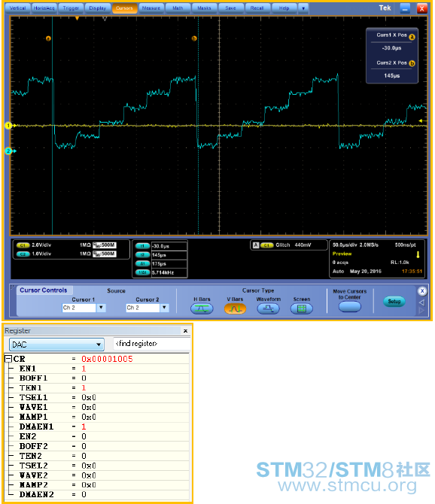435x504 pixels.
Task: Click cursor b marker on graticule
Action: (x=194, y=38)
